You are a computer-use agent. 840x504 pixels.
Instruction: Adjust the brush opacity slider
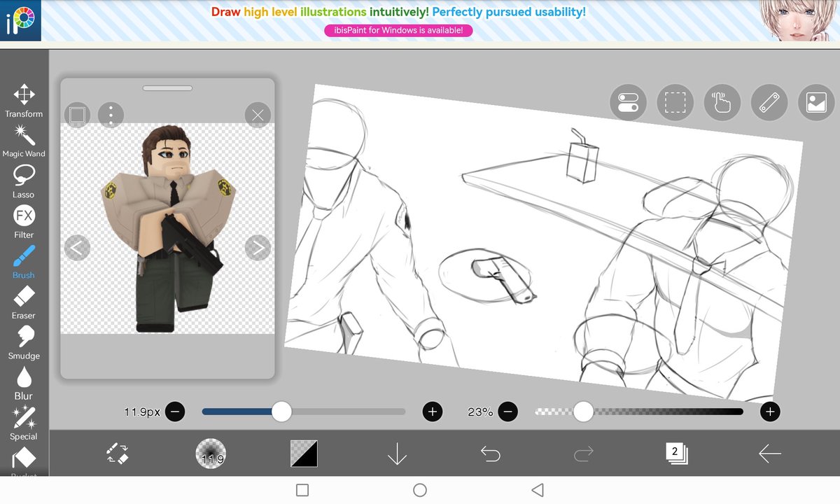click(x=638, y=412)
